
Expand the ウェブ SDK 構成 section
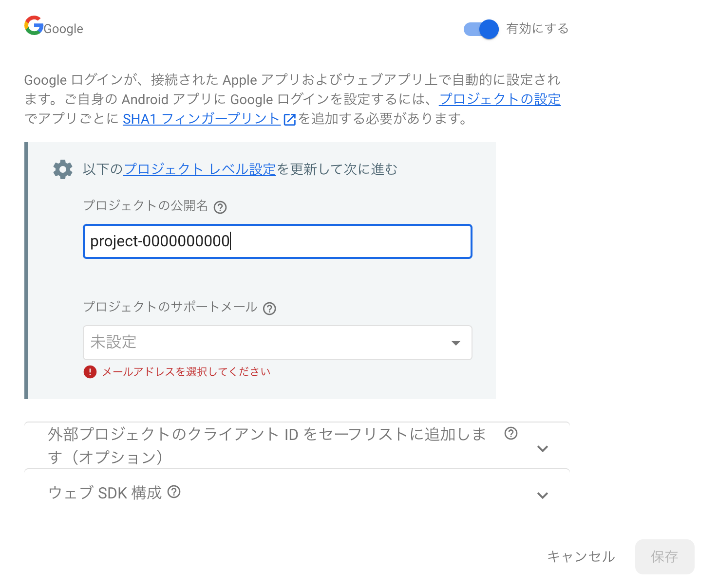[543, 495]
